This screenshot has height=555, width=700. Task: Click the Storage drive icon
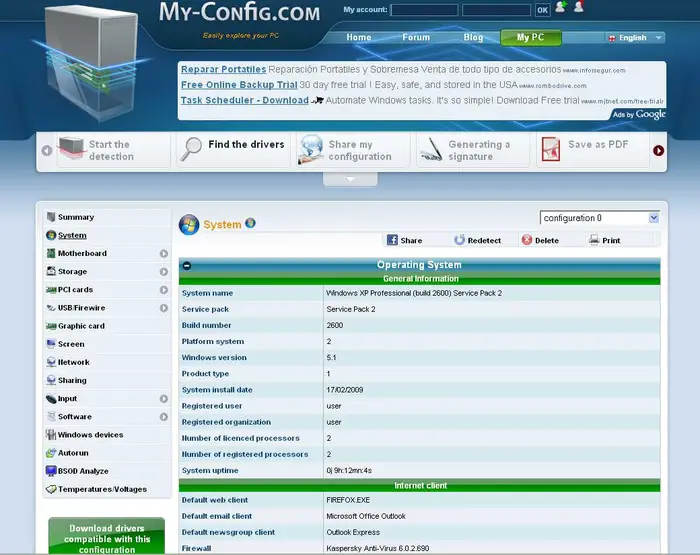[51, 271]
